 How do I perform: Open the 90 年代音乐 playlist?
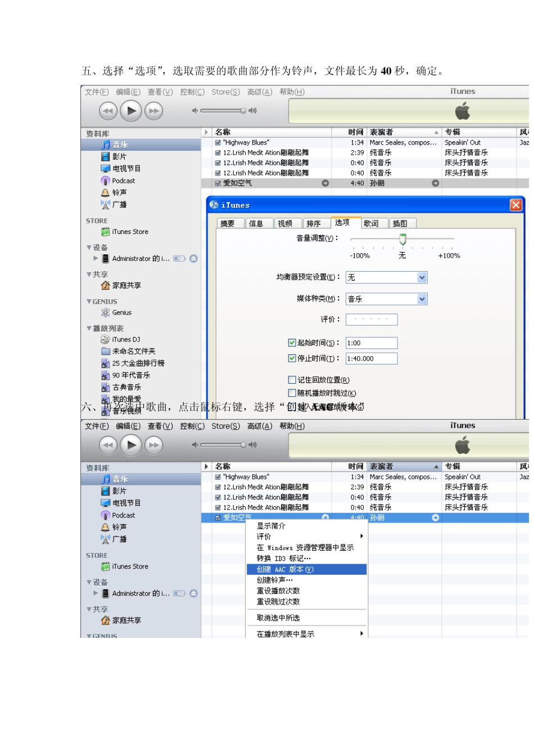(x=125, y=375)
